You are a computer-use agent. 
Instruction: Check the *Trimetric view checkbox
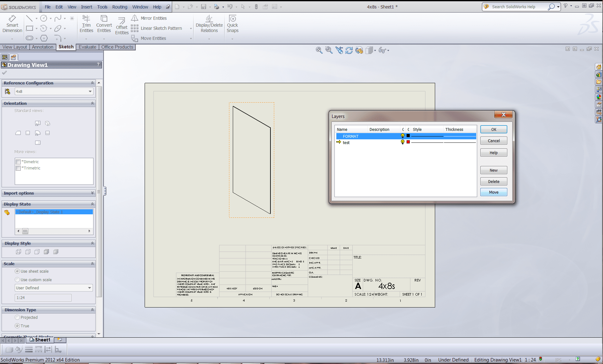(x=18, y=168)
